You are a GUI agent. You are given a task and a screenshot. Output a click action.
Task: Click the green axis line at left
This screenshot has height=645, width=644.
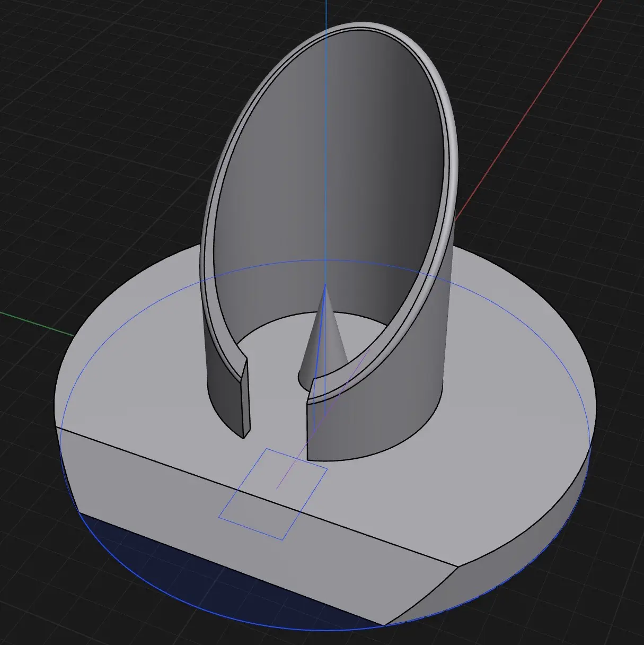(36, 324)
